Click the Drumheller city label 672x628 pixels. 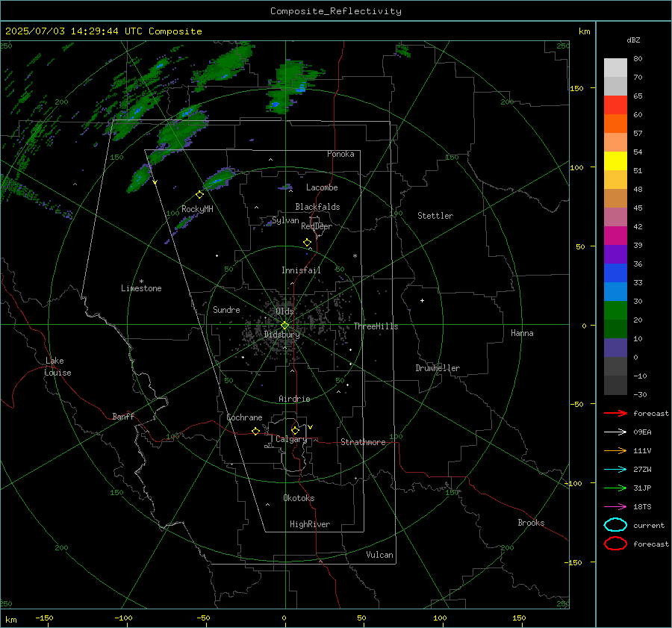(438, 368)
